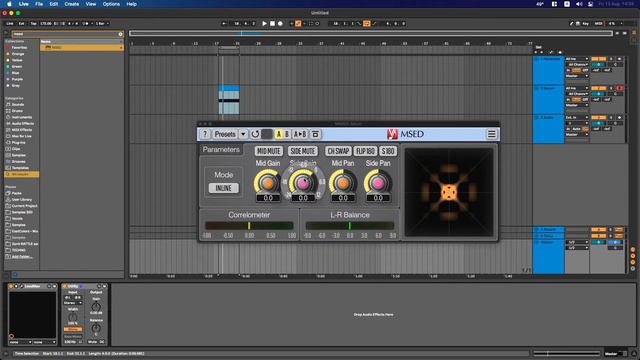Open the MSED hamburger menu
The width and height of the screenshot is (640, 360).
click(491, 134)
